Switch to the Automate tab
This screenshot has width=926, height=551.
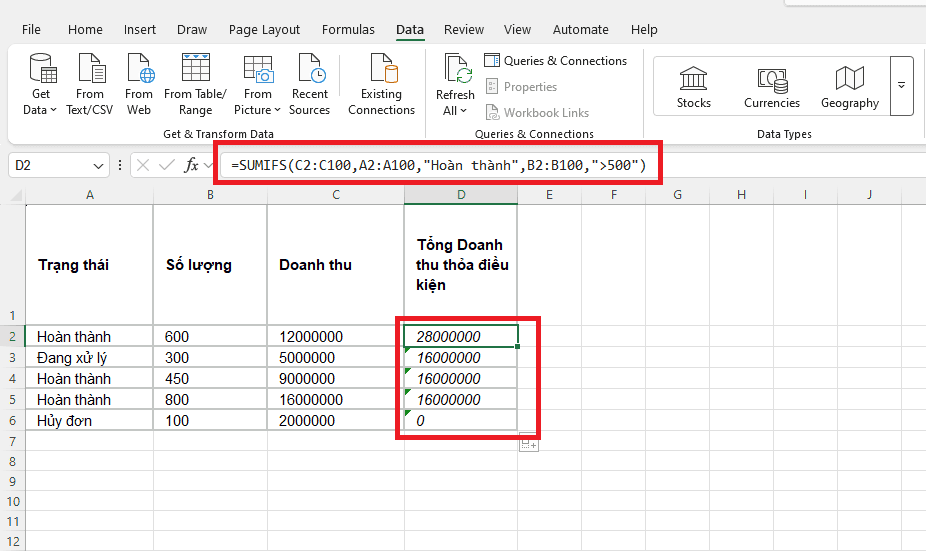[x=581, y=30]
